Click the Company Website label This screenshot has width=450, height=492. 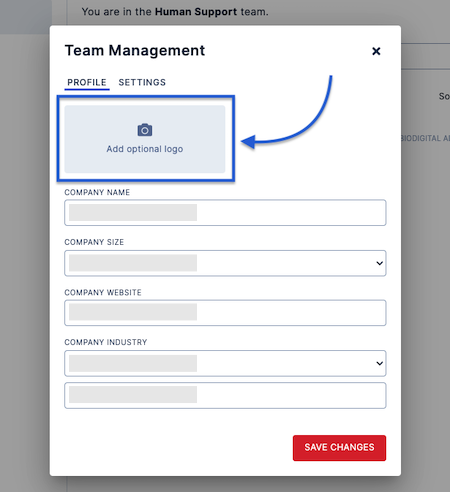click(103, 292)
